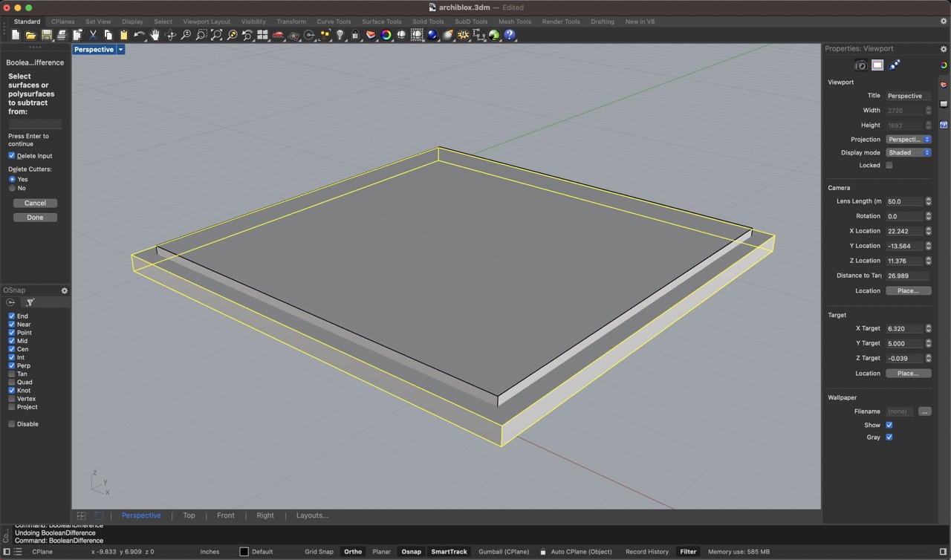Click blue spheres material icon in Properties

(x=895, y=65)
